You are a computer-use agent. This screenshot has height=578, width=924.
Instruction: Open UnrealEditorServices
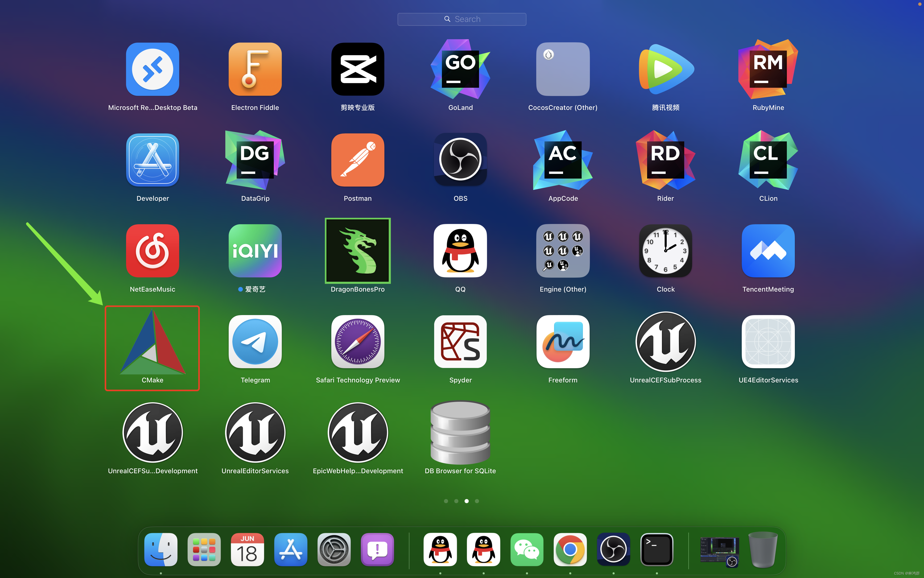click(255, 432)
